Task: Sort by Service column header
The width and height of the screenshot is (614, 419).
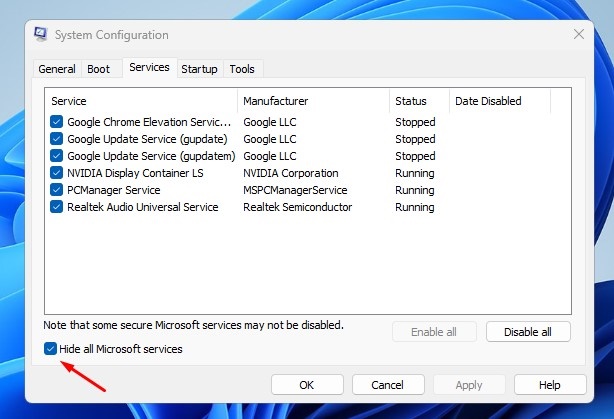Action: click(x=140, y=101)
